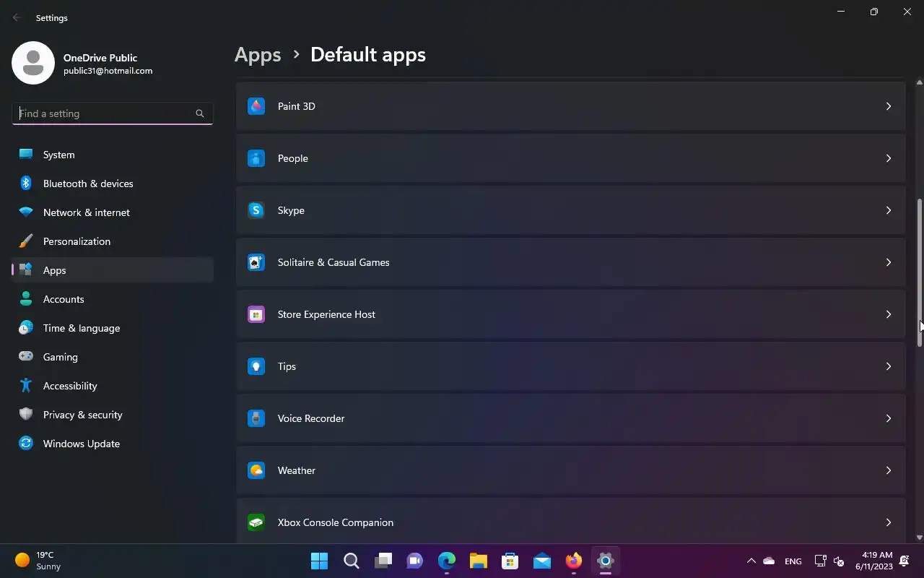Click the Solitaire & Casual Games icon
The width and height of the screenshot is (924, 578).
256,262
